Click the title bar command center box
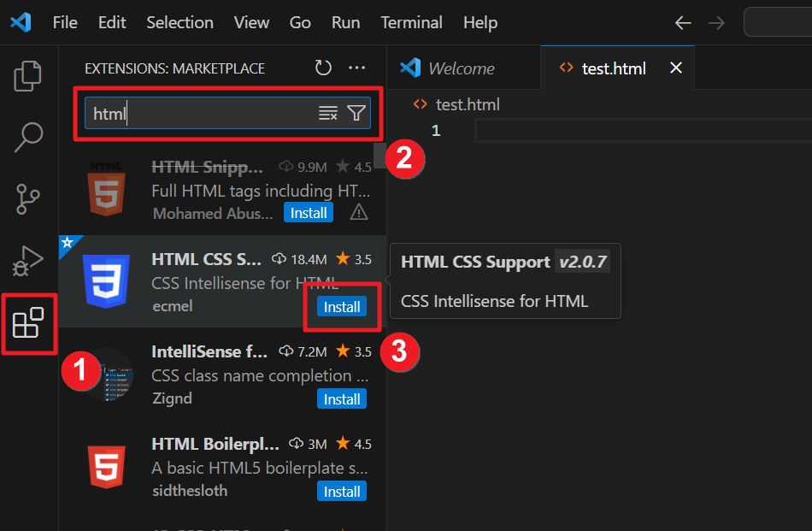812x531 pixels. (778, 22)
